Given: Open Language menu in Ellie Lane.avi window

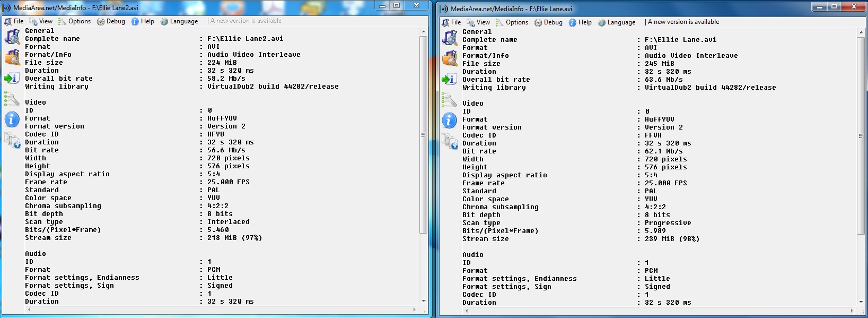Looking at the screenshot, I should coord(617,22).
